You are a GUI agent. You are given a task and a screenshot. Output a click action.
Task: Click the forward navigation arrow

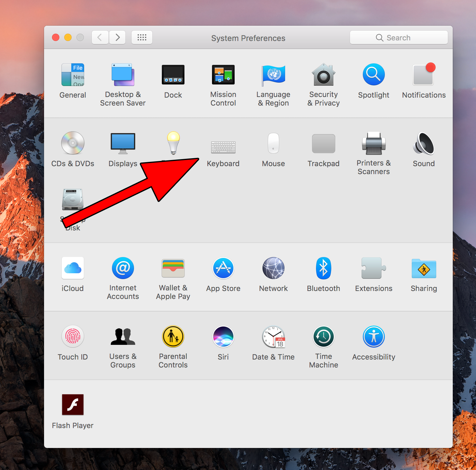[x=117, y=38]
